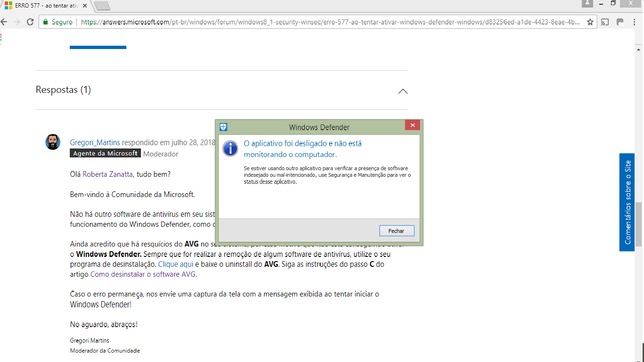Viewport: 644px width, 362px height.
Task: Open the Cast screen icon in toolbar
Action: 605,22
